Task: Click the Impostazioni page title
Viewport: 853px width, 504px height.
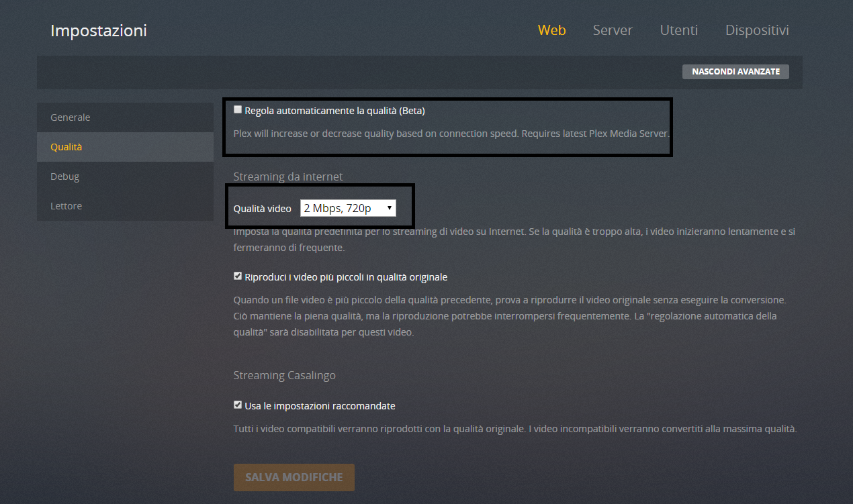Action: pos(99,31)
